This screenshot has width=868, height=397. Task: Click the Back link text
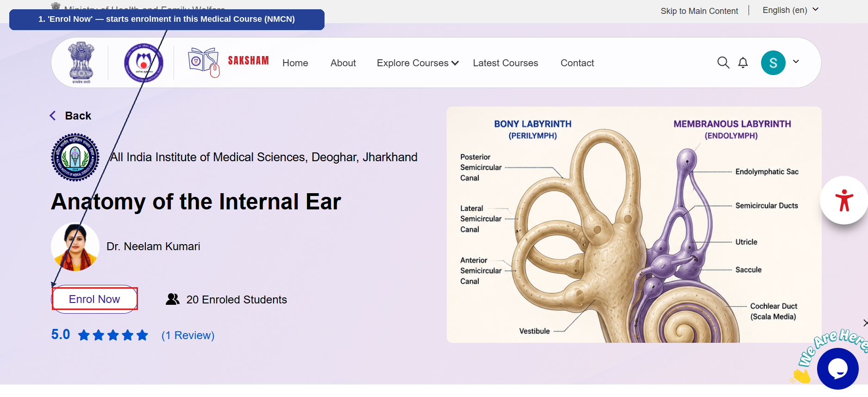point(78,115)
